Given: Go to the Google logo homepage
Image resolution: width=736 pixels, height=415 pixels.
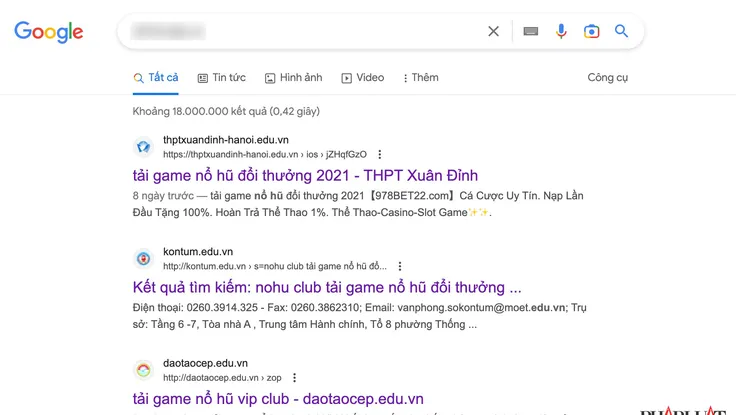Looking at the screenshot, I should [49, 32].
